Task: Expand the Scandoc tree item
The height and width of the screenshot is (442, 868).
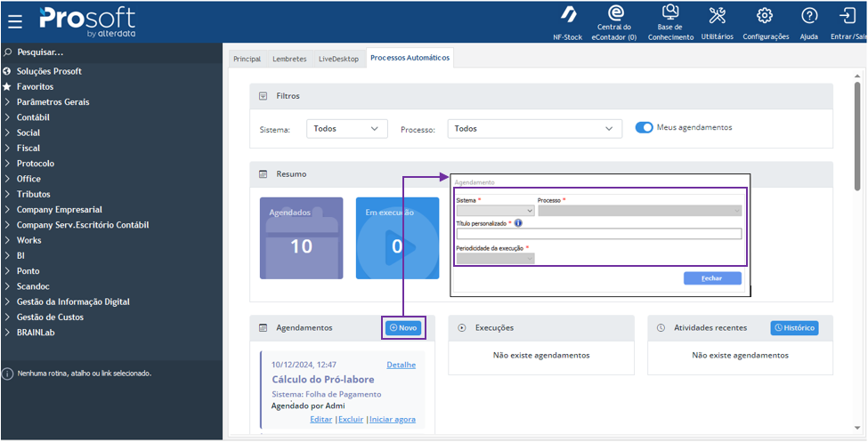Action: pyautogui.click(x=7, y=286)
